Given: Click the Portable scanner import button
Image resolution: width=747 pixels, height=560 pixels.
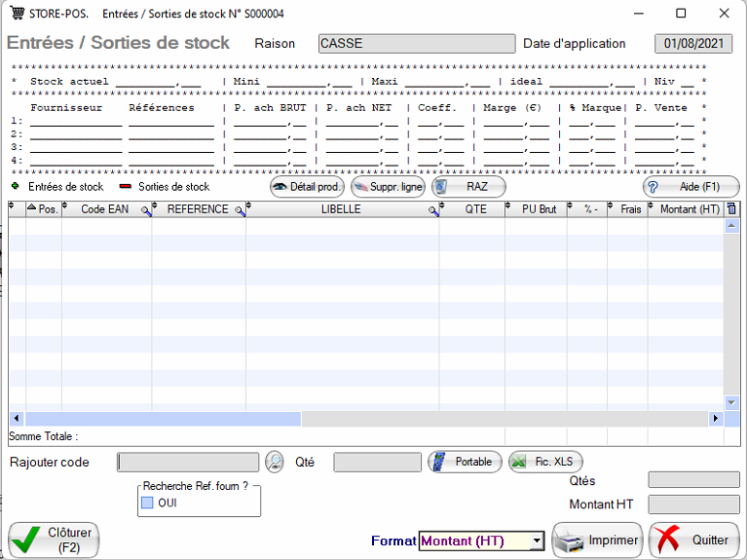Looking at the screenshot, I should (x=465, y=462).
